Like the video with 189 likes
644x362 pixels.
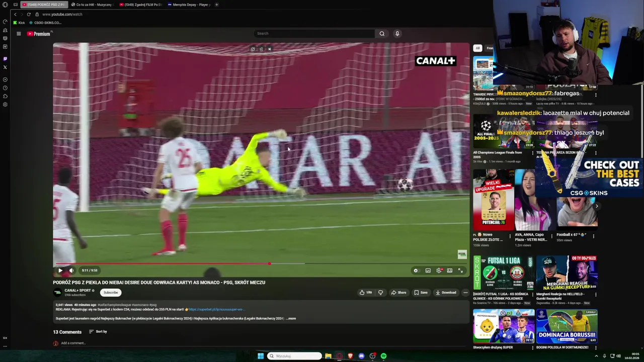[365, 293]
